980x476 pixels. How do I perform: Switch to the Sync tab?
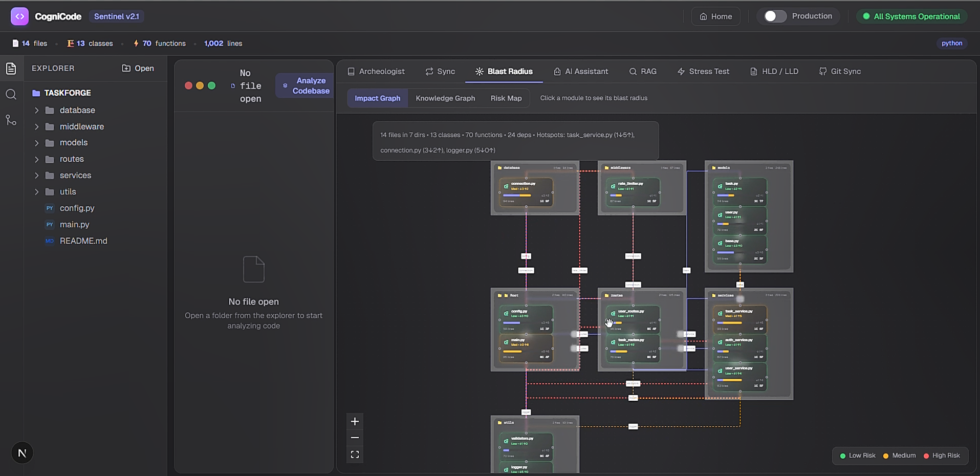click(440, 72)
